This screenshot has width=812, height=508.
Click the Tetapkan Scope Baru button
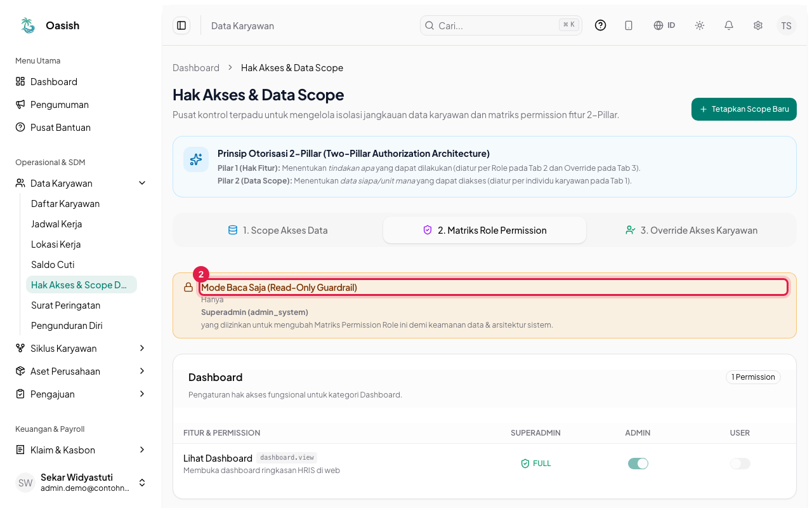[744, 109]
